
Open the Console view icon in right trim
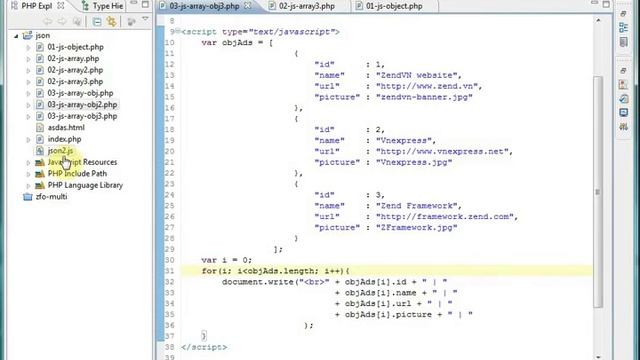pos(623,113)
